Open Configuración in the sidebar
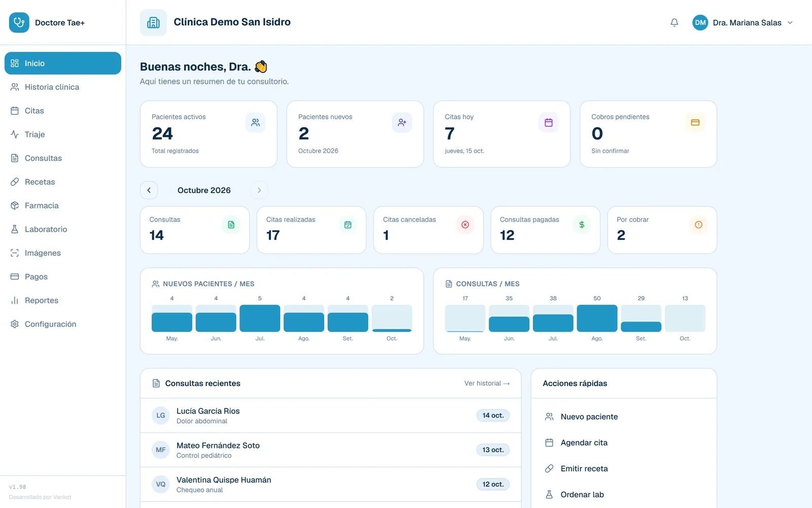 (x=63, y=324)
